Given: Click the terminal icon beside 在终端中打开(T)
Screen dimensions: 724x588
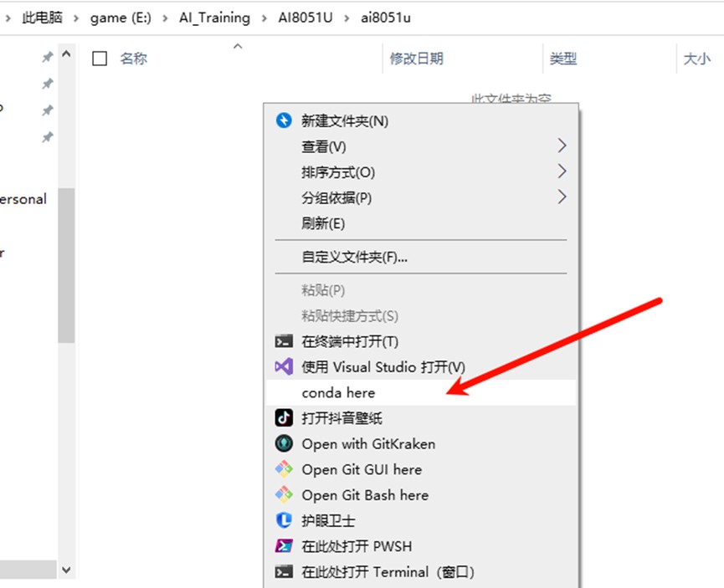Looking at the screenshot, I should click(284, 341).
